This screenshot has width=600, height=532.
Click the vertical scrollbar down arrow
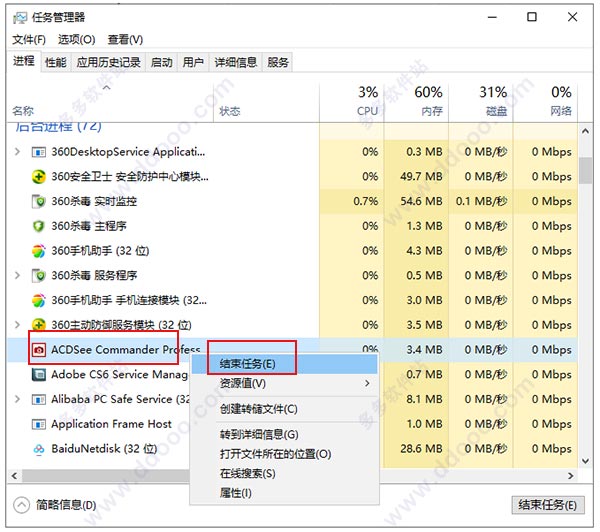[585, 461]
